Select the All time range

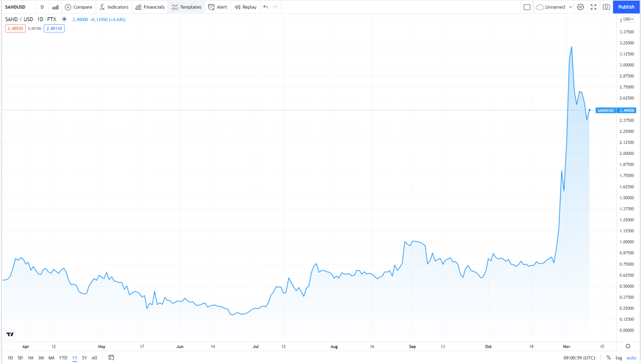point(94,358)
